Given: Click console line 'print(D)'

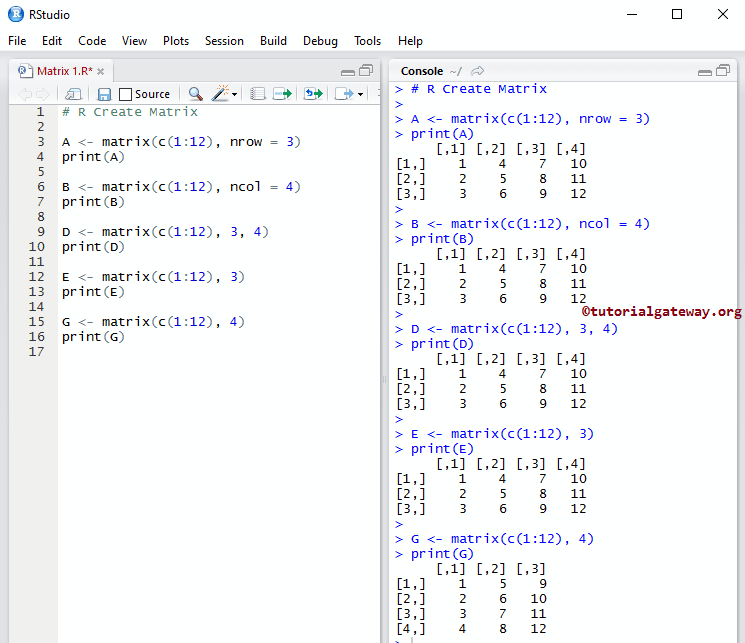Looking at the screenshot, I should 442,344.
